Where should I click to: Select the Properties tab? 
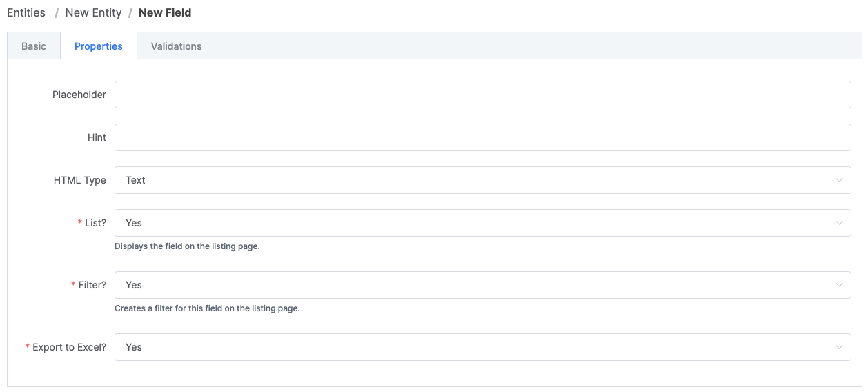pyautogui.click(x=99, y=46)
